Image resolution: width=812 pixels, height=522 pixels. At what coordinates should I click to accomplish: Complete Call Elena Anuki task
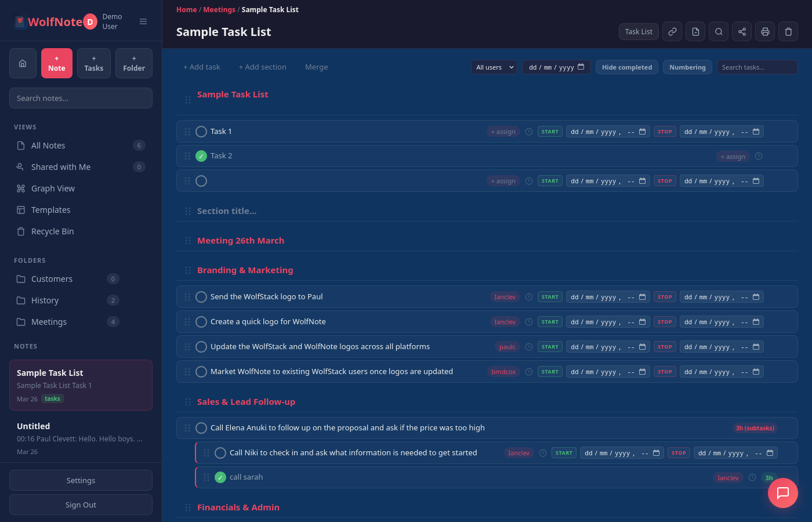[x=201, y=428]
